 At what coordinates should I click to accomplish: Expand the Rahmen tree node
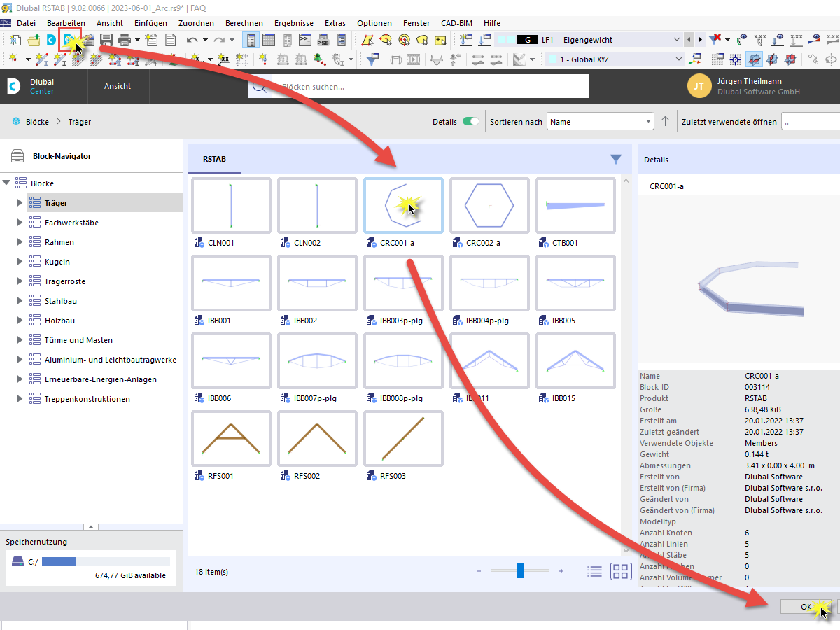click(20, 242)
